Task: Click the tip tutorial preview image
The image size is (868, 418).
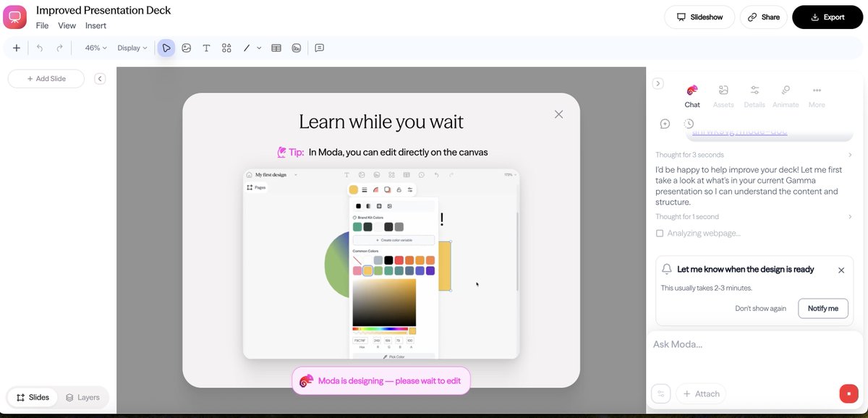Action: click(x=381, y=264)
